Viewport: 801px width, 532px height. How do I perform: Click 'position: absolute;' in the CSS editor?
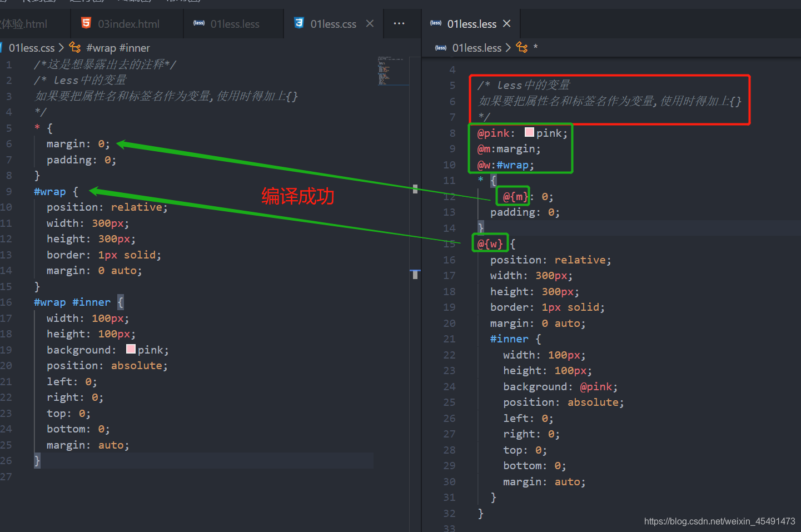(107, 365)
